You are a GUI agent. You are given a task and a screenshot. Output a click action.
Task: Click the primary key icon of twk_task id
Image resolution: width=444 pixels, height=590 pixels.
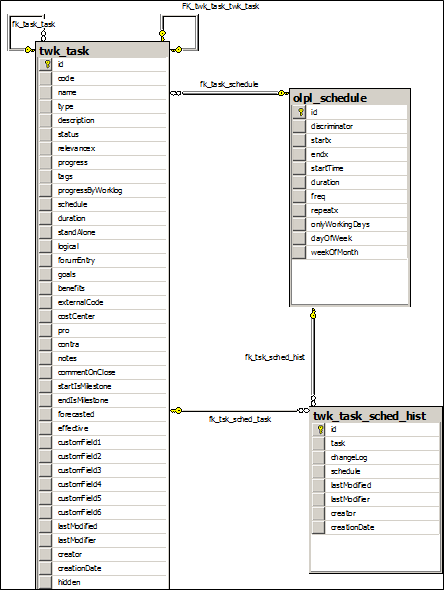tap(47, 64)
